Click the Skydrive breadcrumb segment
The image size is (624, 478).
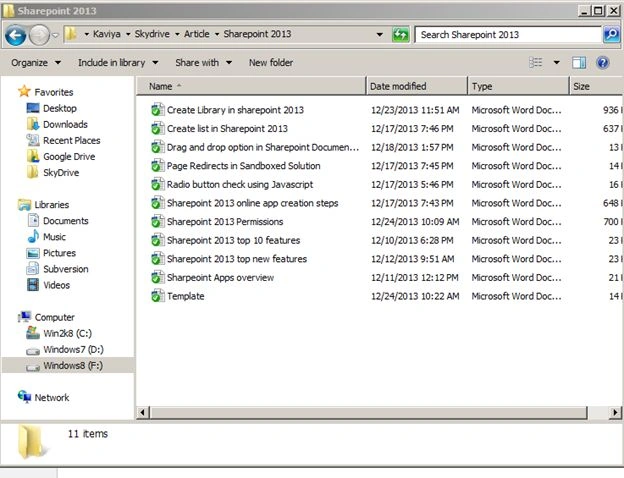[152, 34]
